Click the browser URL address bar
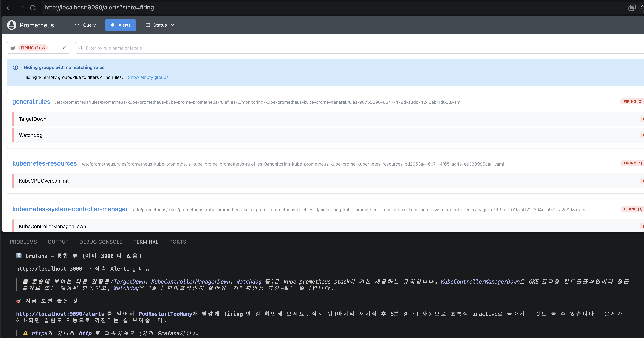 pyautogui.click(x=333, y=8)
